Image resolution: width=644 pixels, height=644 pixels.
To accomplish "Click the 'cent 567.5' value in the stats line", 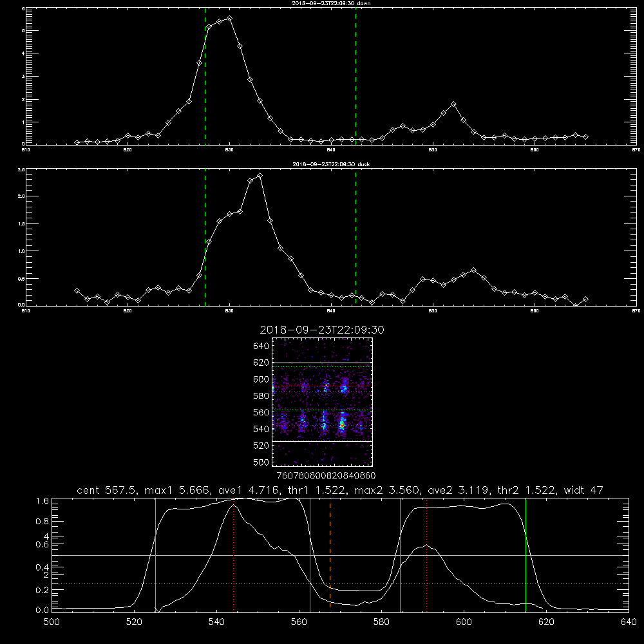I will coord(108,490).
